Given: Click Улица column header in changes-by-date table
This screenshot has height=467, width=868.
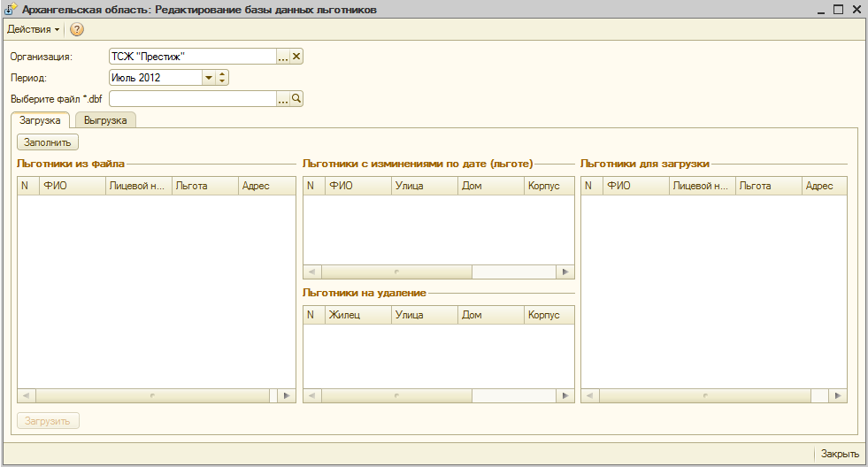Looking at the screenshot, I should click(424, 186).
